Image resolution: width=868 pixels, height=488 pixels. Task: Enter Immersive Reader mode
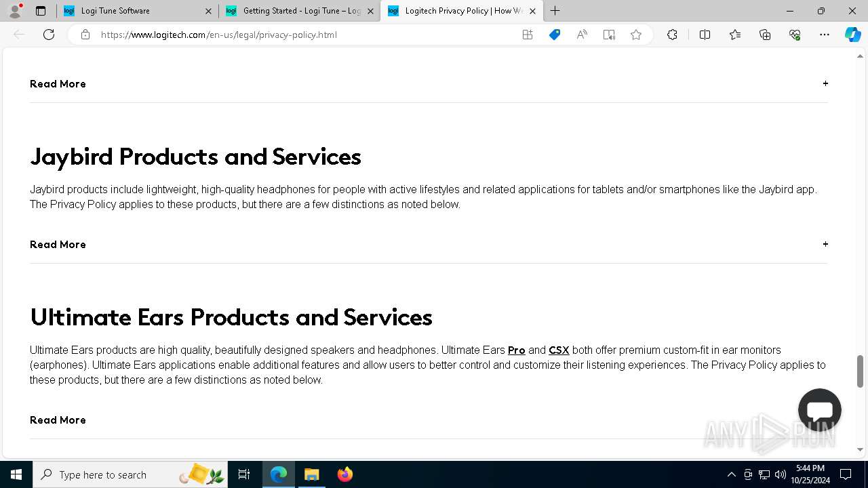click(609, 35)
